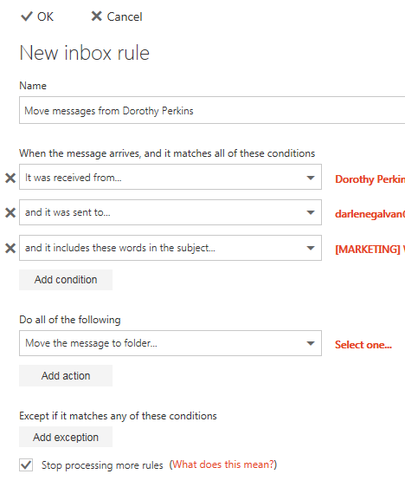Screen dimensions: 405x500
Task: Expand the subject words condition dropdown
Action: coord(170,248)
